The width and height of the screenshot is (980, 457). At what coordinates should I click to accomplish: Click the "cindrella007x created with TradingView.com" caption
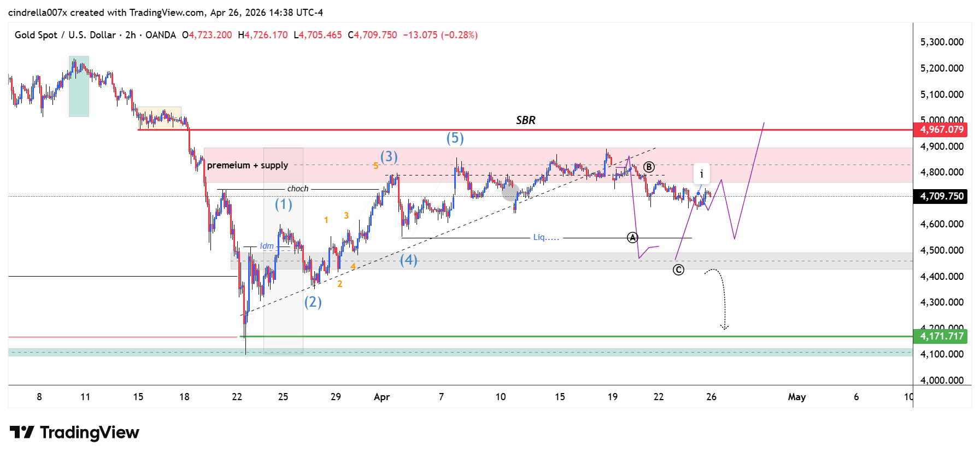107,12
